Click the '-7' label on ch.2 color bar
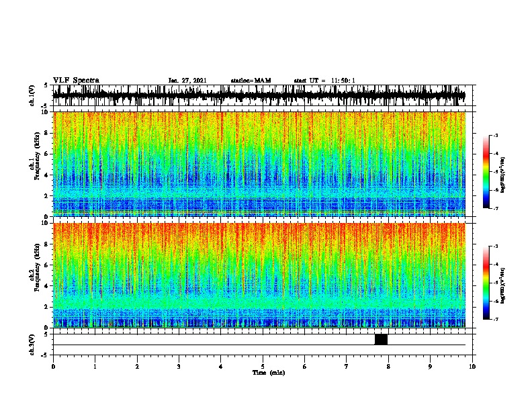 (496, 319)
